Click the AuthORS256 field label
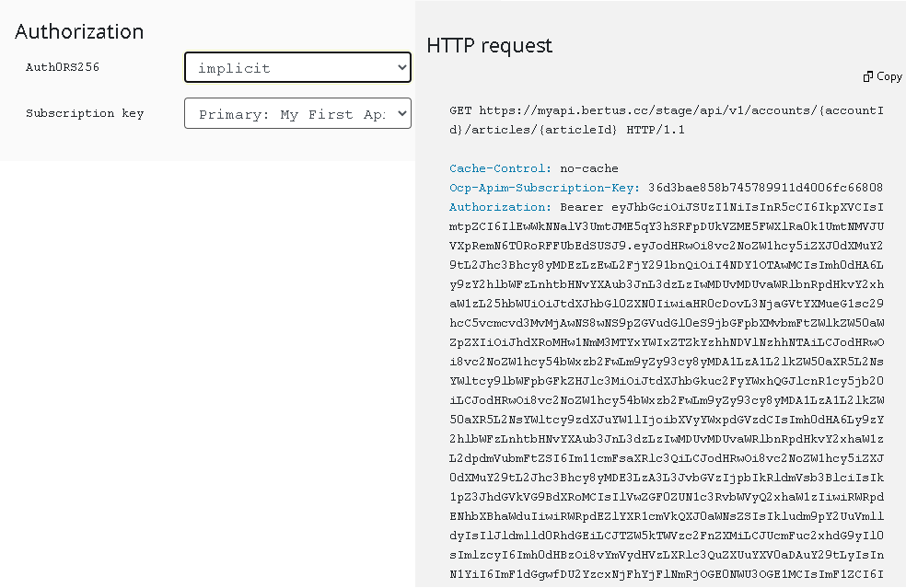The height and width of the screenshot is (588, 906). coord(63,67)
